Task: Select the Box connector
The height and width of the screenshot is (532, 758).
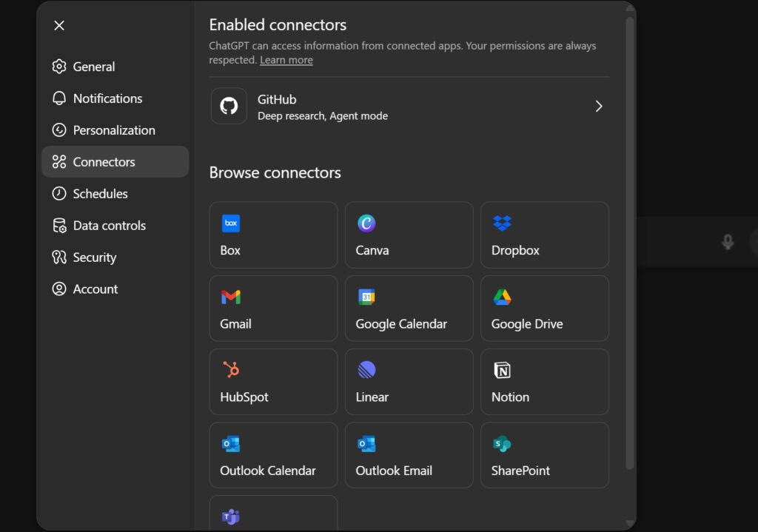Action: tap(273, 235)
